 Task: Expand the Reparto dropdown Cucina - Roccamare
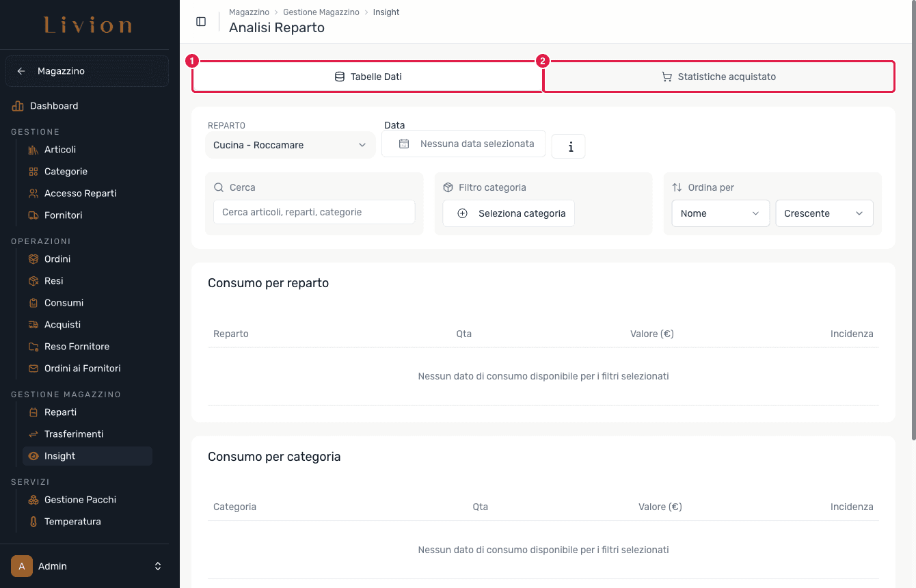point(290,145)
